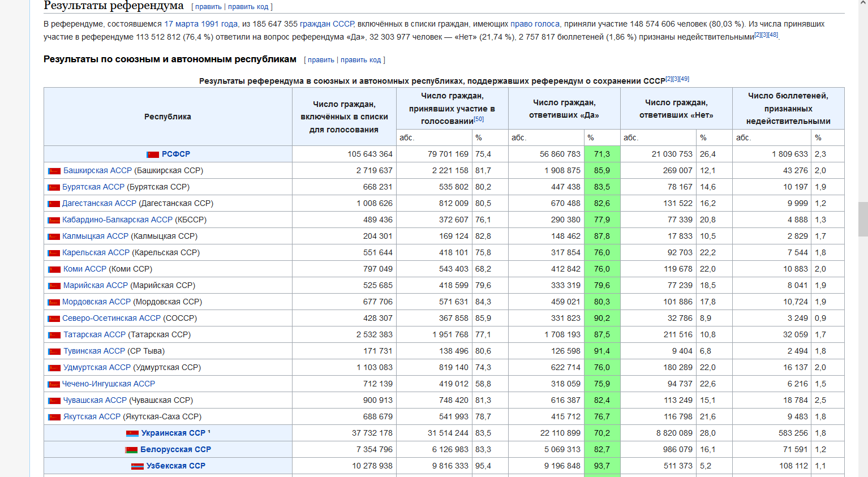Click the 58,8 turnout cell for Чечено-Ингушская АССР
Screen dimensions: 868x477
coord(490,384)
